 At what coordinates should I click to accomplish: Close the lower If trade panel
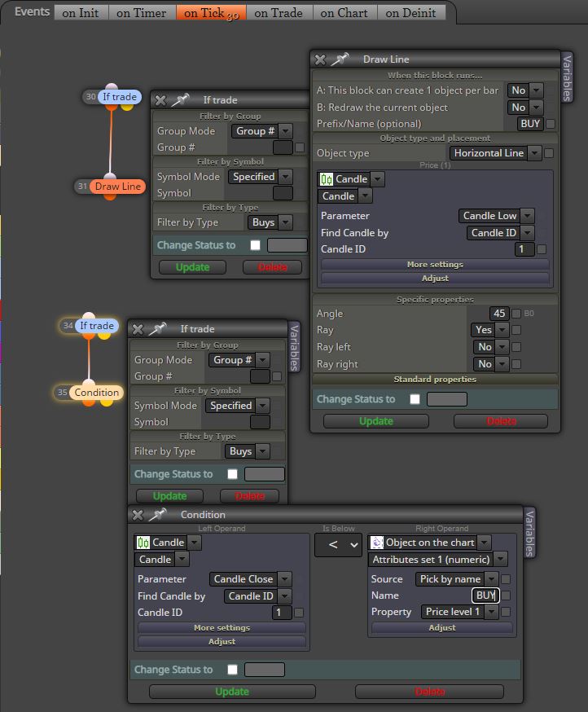(x=138, y=329)
